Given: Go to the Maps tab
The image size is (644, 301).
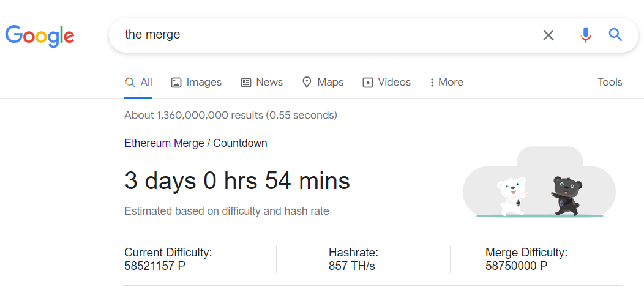Looking at the screenshot, I should pos(323,82).
